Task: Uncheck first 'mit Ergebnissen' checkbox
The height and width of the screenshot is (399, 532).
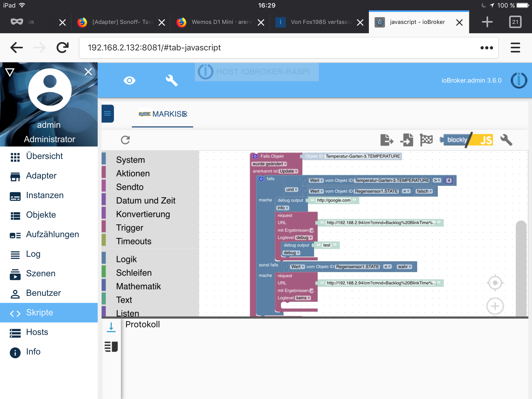Action: [x=312, y=230]
